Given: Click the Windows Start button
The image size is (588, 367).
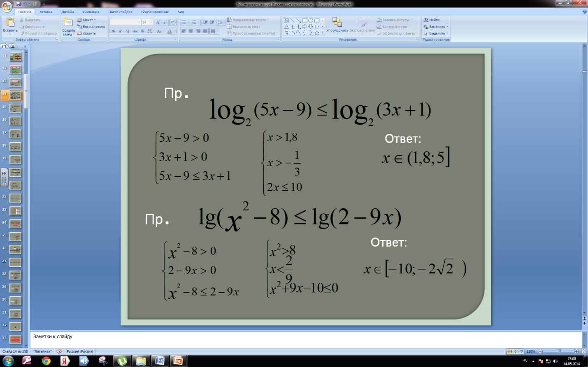Looking at the screenshot, I should 8,361.
